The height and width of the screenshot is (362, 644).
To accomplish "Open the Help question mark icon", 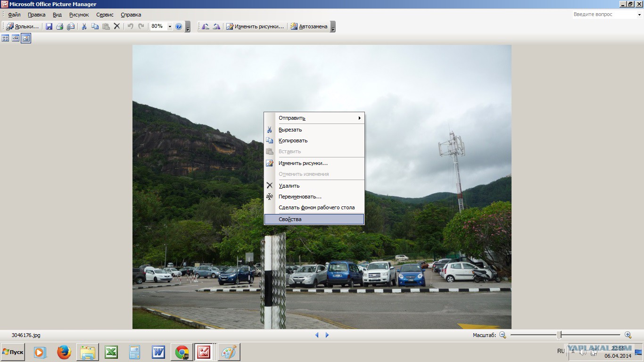I will click(x=179, y=26).
